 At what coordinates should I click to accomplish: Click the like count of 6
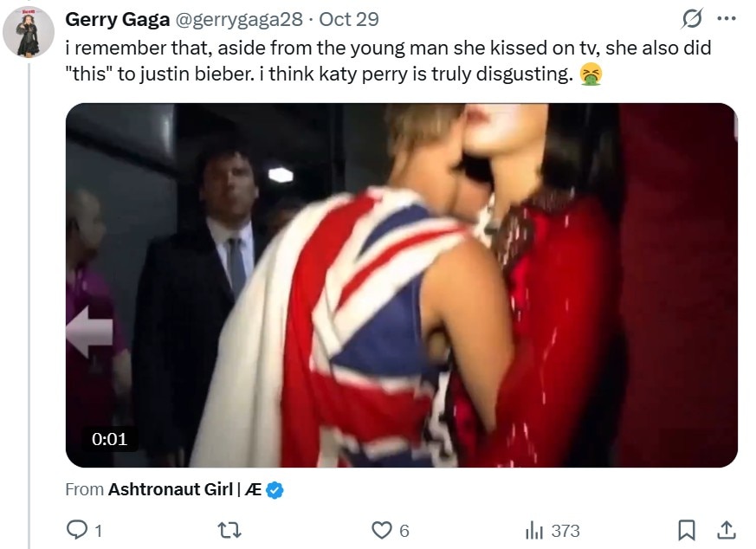404,531
